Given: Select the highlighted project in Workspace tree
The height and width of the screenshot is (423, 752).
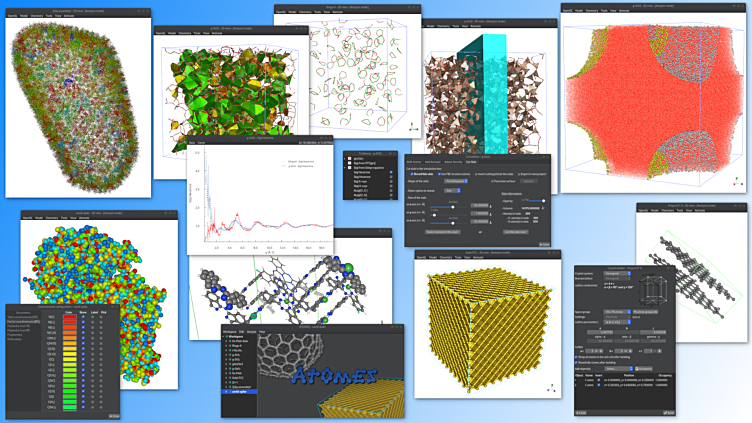Looking at the screenshot, I should pos(240,391).
